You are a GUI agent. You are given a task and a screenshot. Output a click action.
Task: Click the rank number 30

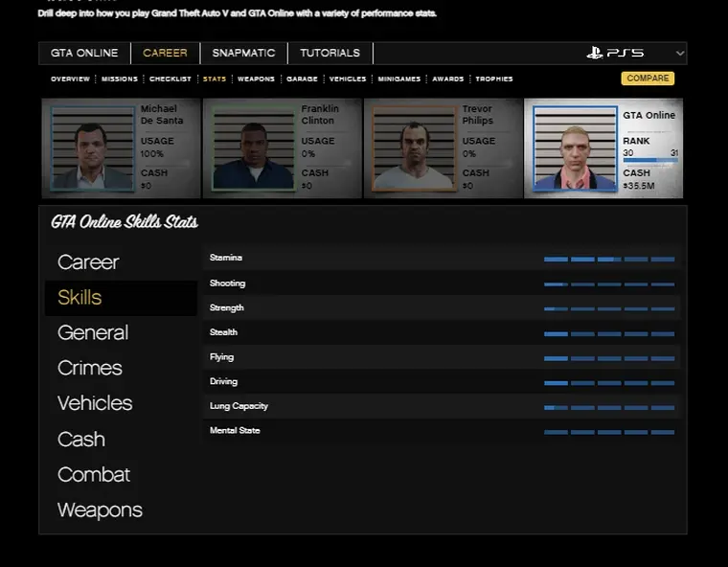628,153
